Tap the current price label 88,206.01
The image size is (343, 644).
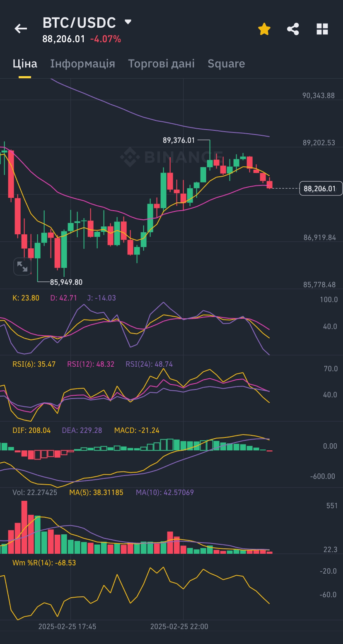321,189
